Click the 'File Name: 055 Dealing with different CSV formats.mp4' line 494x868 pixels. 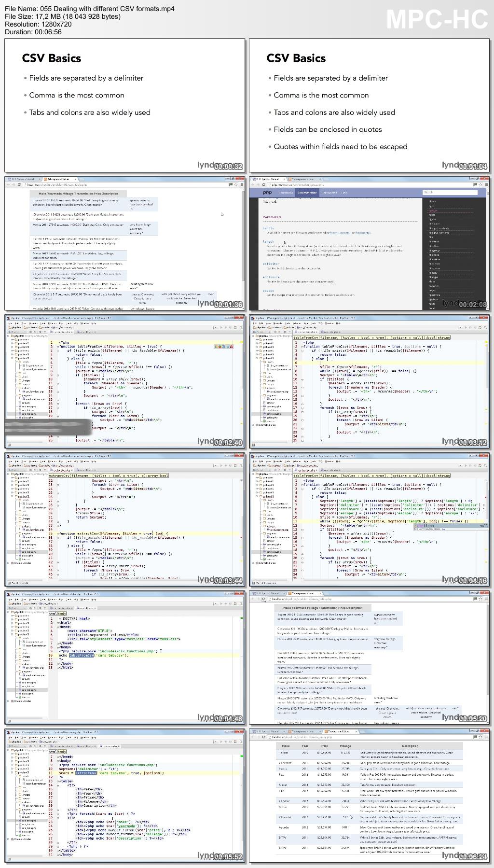tap(90, 9)
